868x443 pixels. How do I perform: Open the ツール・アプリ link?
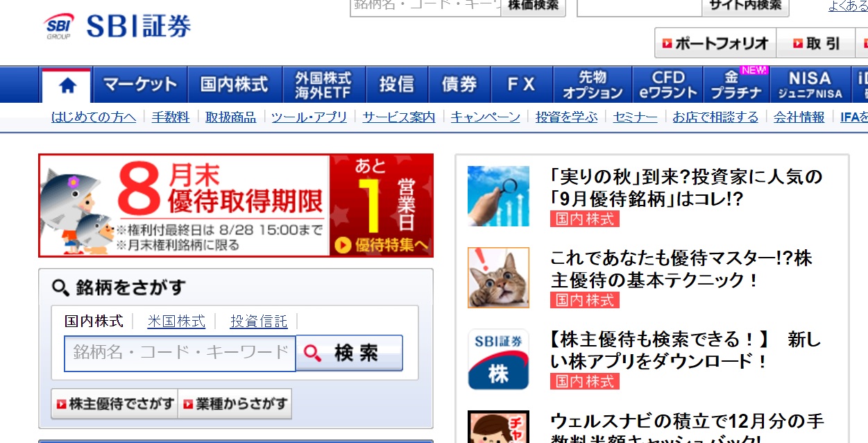[x=309, y=117]
